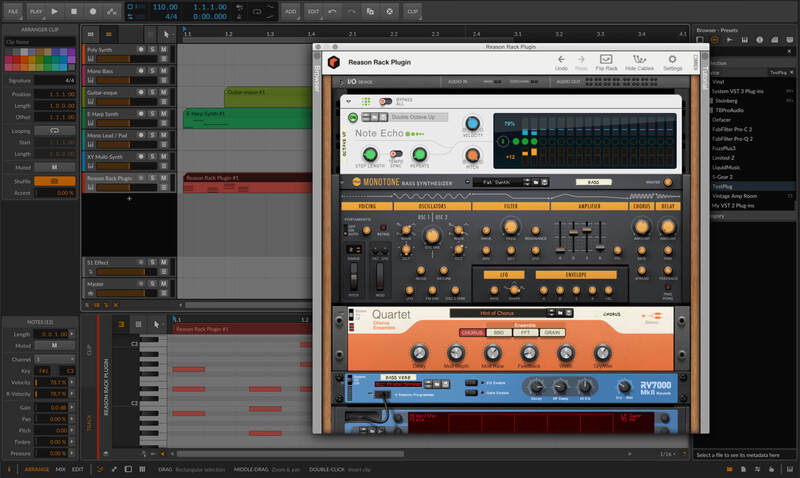Click the add track plus button
This screenshot has height=478, width=800.
(129, 198)
